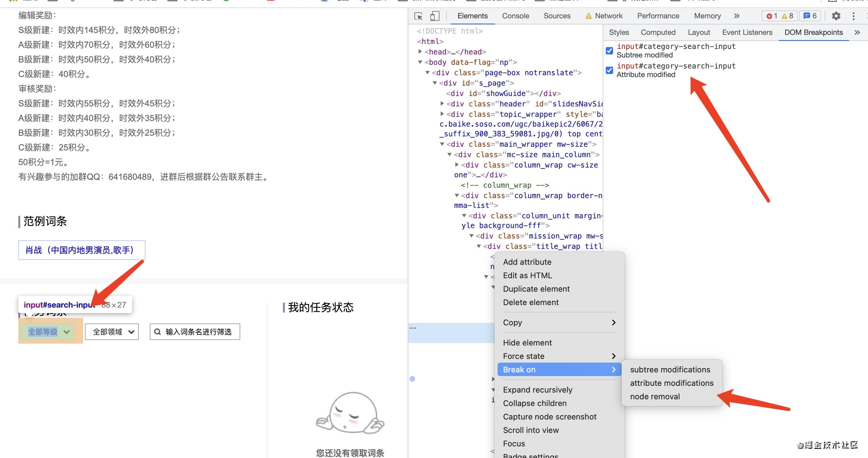
Task: Toggle the device toolbar icon
Action: click(x=435, y=16)
